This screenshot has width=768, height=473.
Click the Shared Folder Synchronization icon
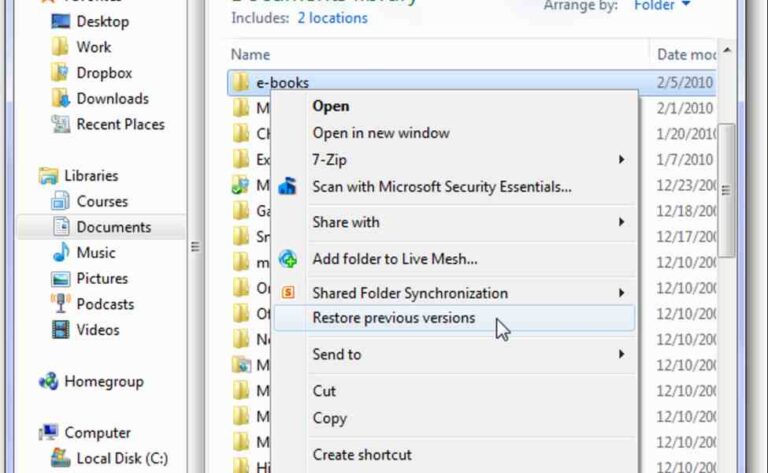click(x=288, y=293)
